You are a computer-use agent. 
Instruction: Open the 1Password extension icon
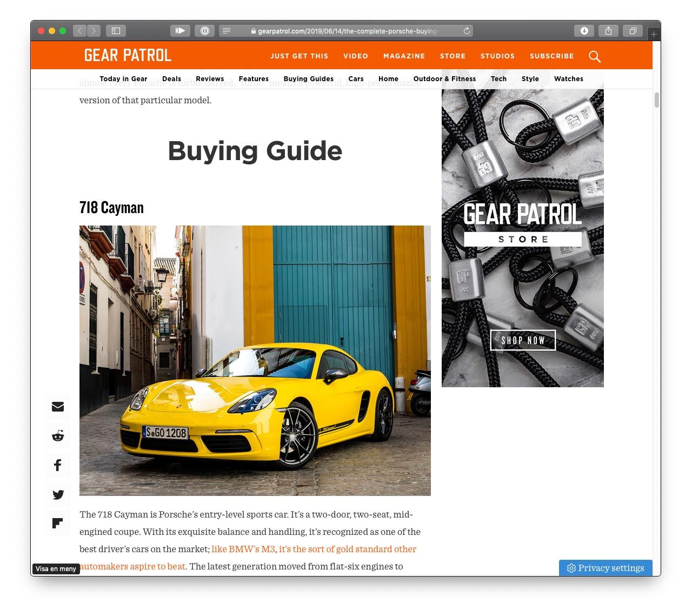[x=204, y=31]
